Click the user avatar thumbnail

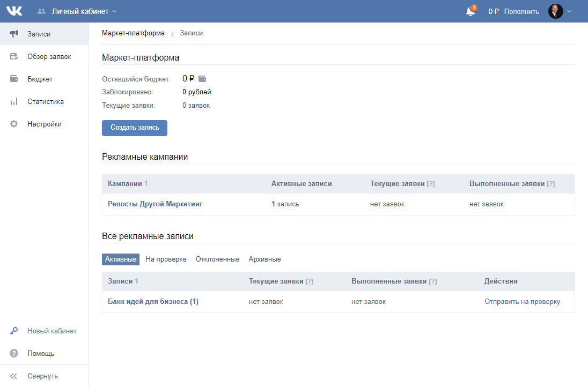pos(556,11)
